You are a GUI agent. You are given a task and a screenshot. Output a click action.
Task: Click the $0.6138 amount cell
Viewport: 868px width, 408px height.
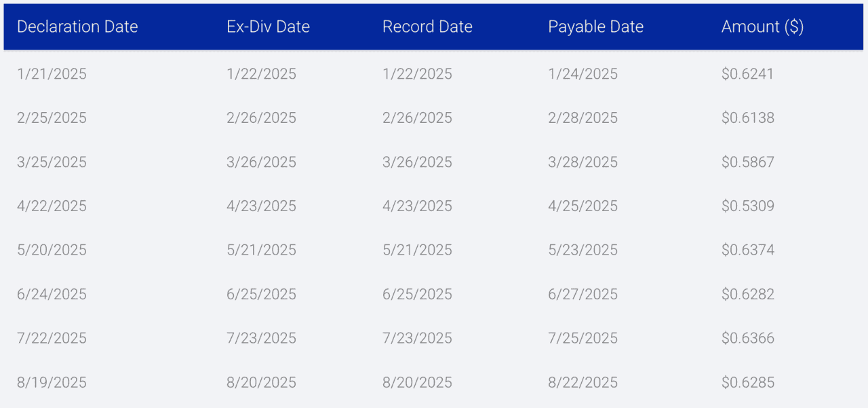point(747,118)
